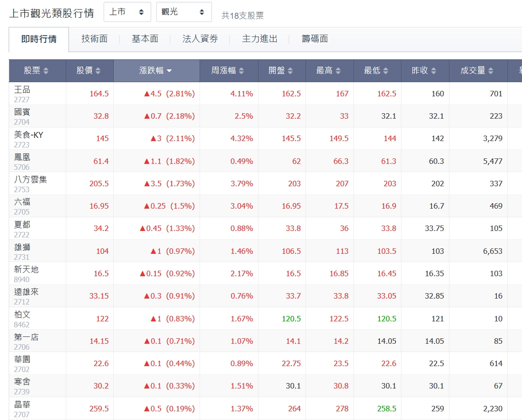Open stock 華園 2702
Screen dimensions: 522x420
(x=22, y=364)
